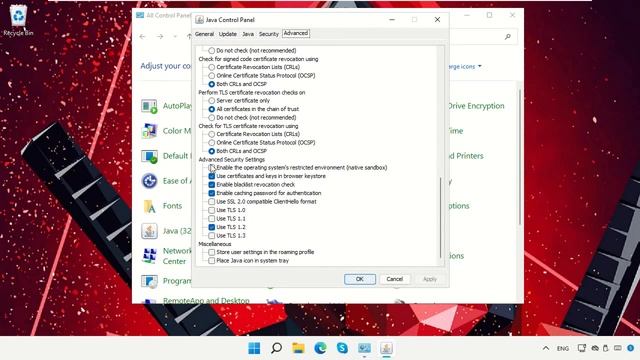Enable the 'Use TLS 1.1' checkbox

[211, 219]
